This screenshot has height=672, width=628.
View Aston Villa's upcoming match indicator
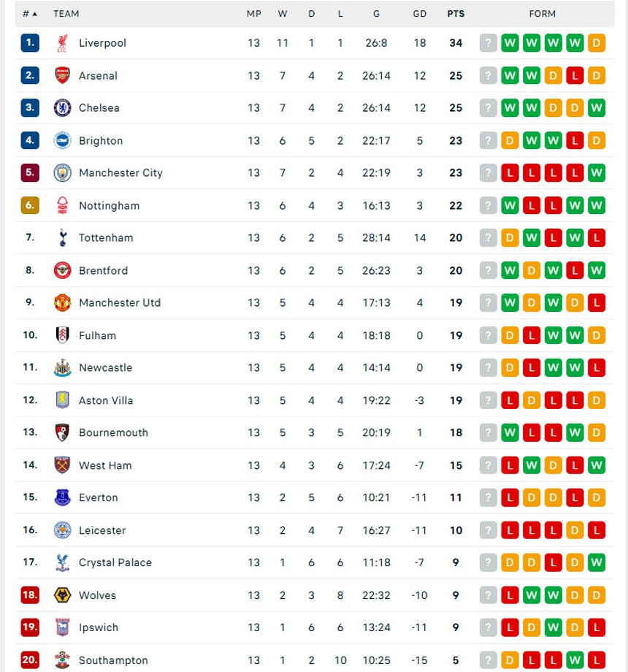point(488,400)
